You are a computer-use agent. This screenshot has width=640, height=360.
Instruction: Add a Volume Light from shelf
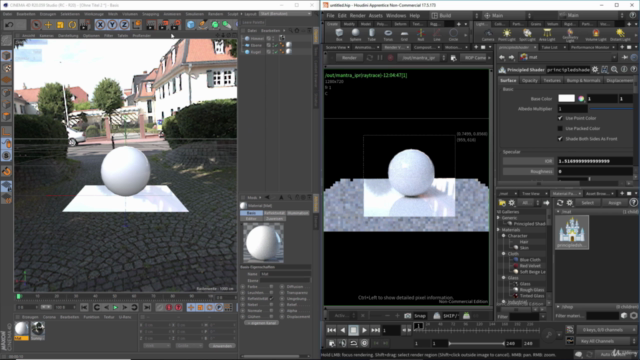[596, 35]
